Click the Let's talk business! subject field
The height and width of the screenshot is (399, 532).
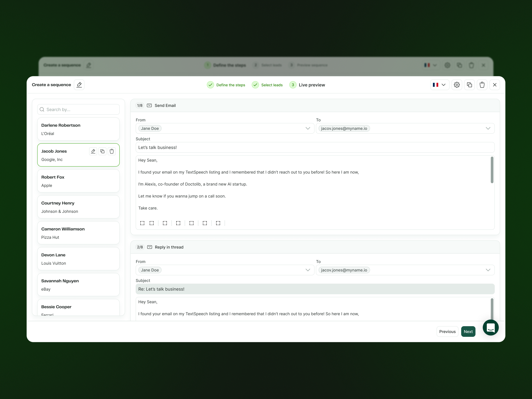pyautogui.click(x=315, y=147)
